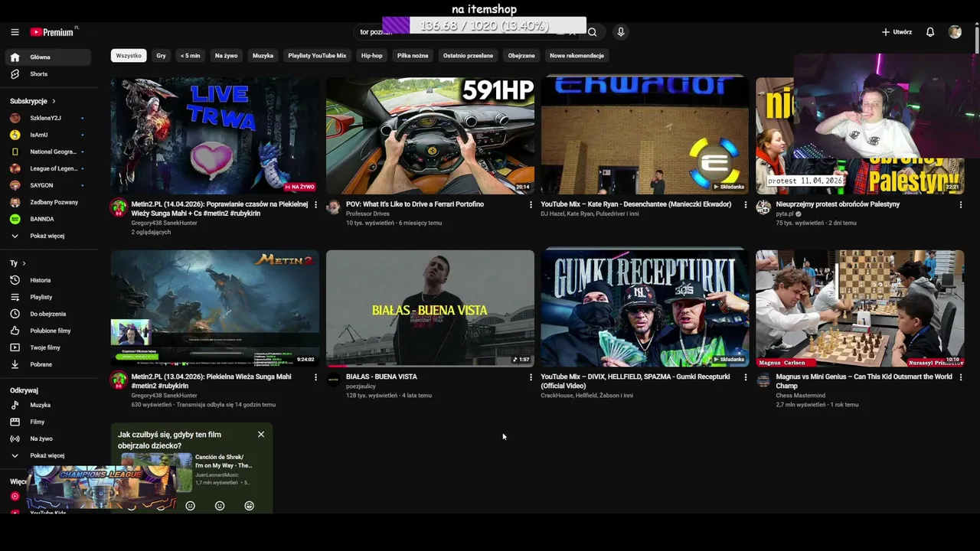Select the Hip-hop filter chip

point(371,56)
